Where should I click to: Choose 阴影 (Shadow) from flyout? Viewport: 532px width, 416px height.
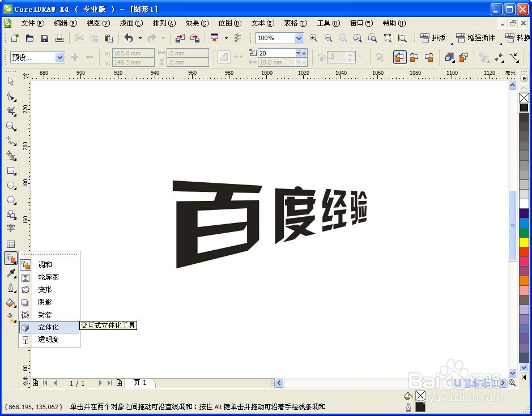tap(49, 302)
